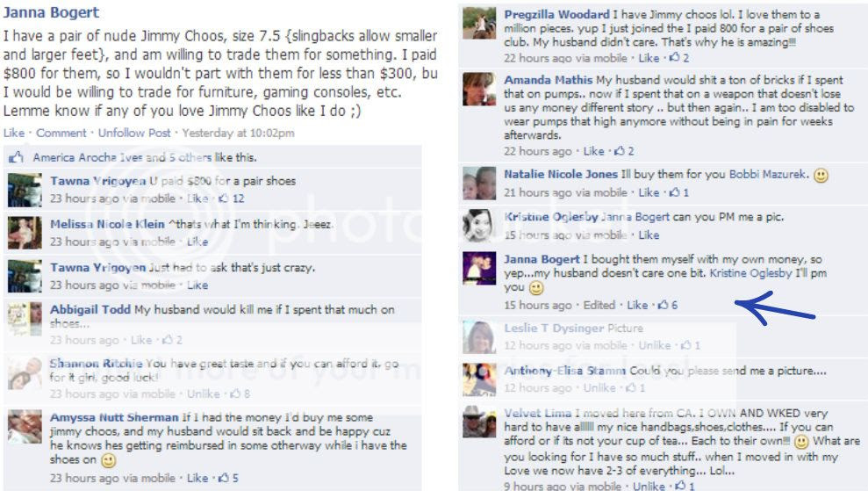The image size is (868, 491).
Task: Click the Comment link under the main post
Action: 61,133
